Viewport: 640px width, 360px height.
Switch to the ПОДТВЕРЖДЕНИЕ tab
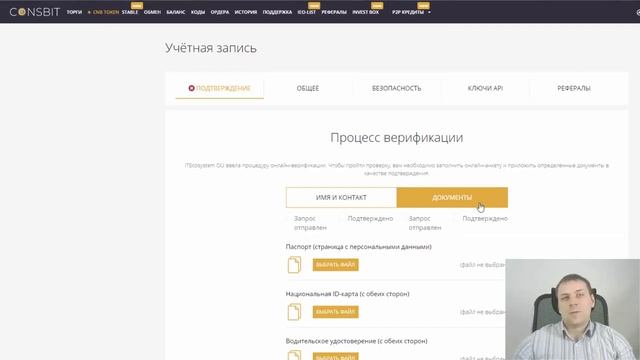click(x=220, y=88)
